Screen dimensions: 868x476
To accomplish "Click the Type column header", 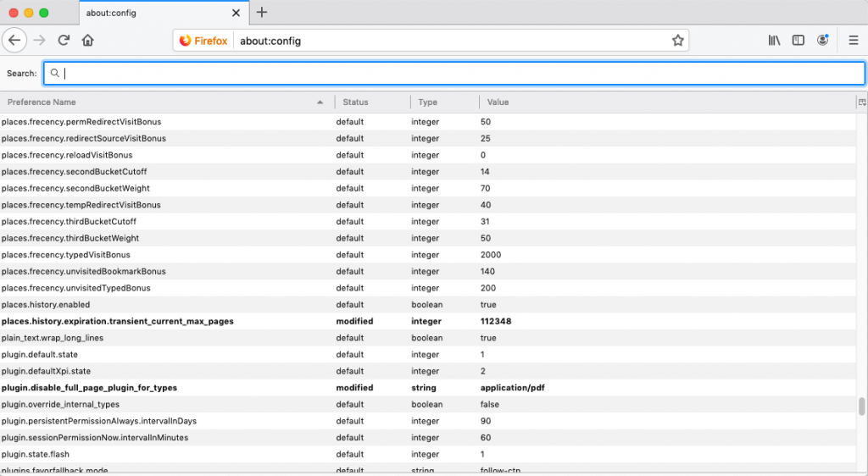I will (443, 102).
